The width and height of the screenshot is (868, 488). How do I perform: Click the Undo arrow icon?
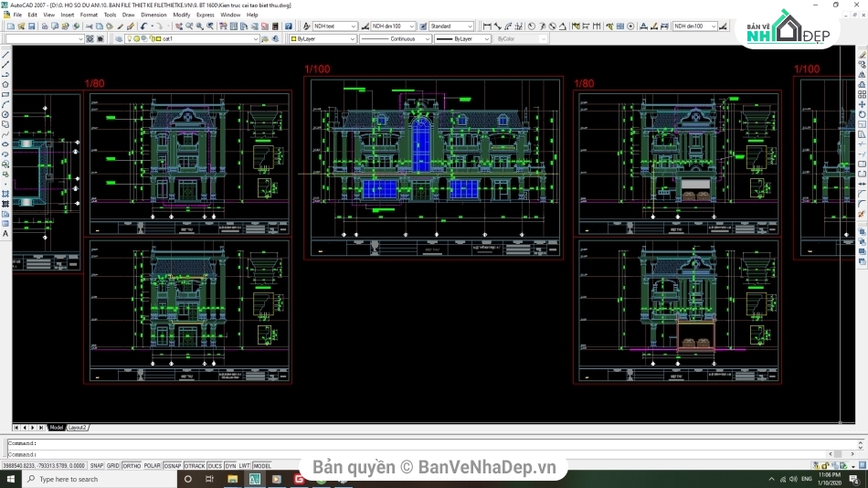point(143,27)
